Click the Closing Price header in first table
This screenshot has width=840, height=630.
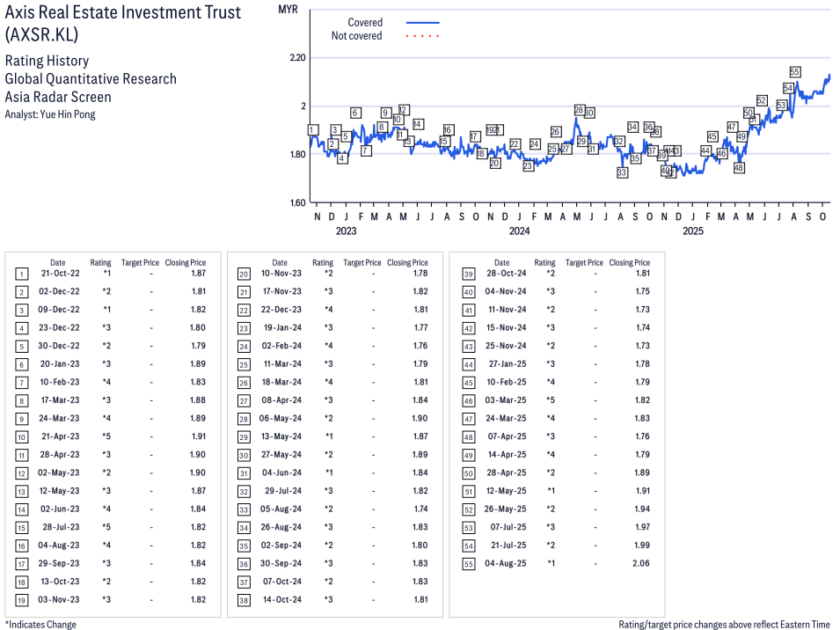(x=185, y=262)
